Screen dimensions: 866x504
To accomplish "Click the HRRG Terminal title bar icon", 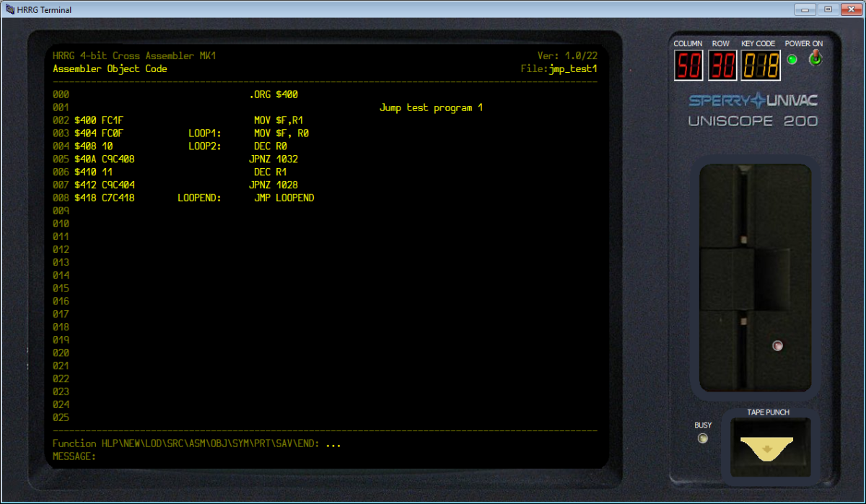I will click(x=9, y=9).
